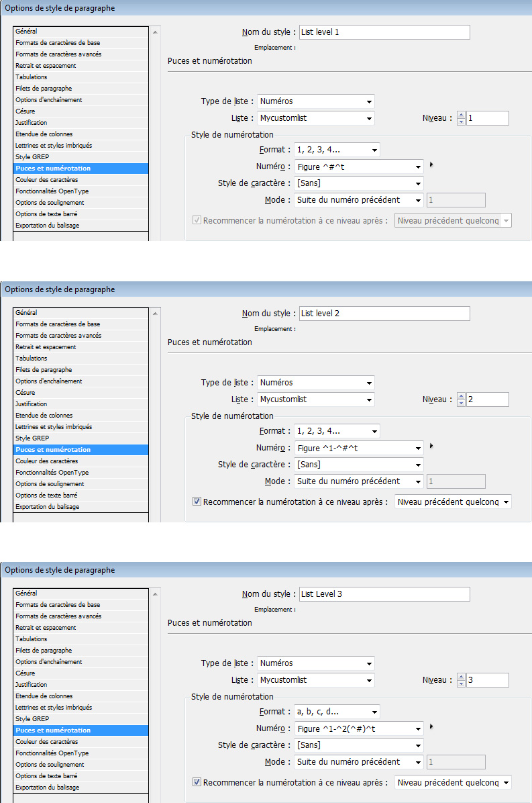The height and width of the screenshot is (803, 532).
Task: Select Lettrines et styles imbriqués in List Level 3 dialog
Action: (x=81, y=707)
